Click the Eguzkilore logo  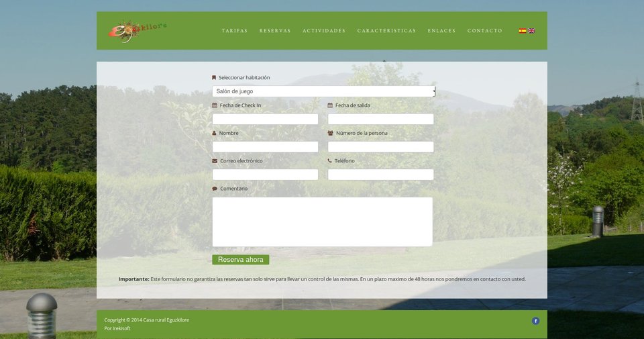[137, 30]
